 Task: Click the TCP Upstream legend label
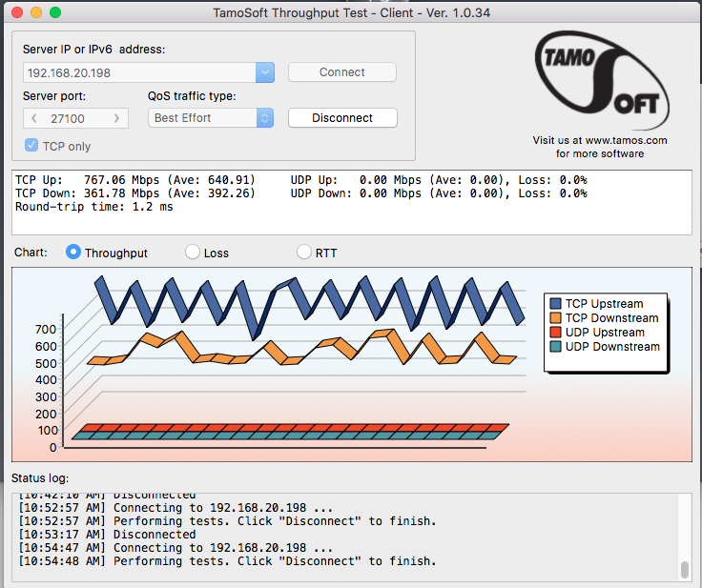coord(604,303)
